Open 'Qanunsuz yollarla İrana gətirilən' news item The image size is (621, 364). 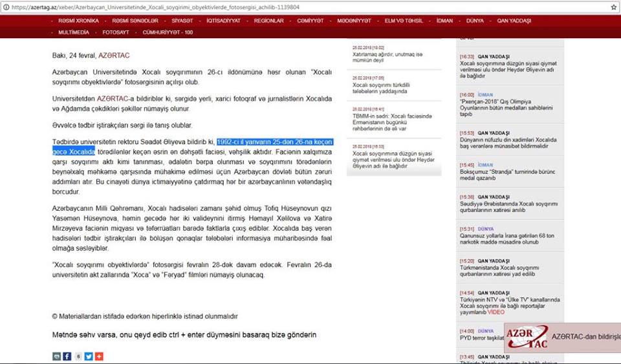coord(507,239)
